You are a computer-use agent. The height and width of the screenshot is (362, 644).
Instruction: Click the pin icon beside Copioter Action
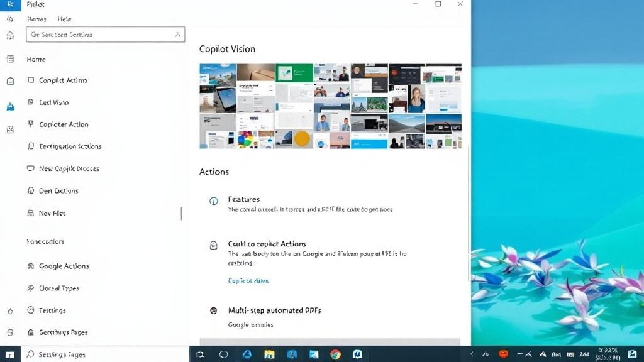click(30, 124)
